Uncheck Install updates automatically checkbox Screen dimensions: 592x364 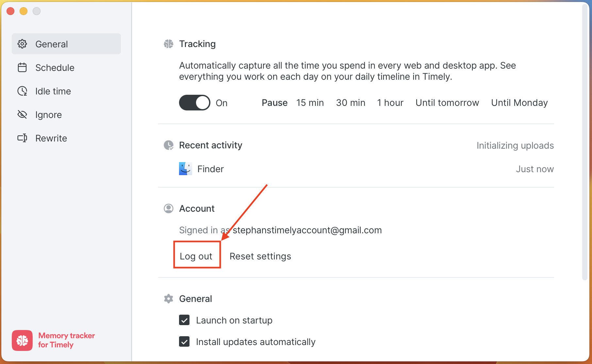[x=184, y=342]
